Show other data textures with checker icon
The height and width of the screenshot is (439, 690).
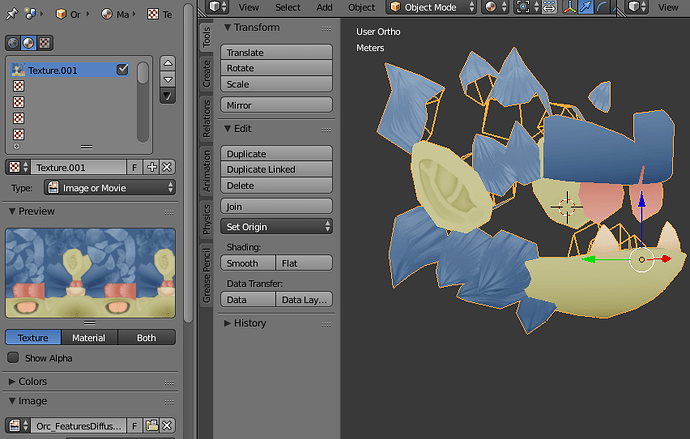point(44,43)
